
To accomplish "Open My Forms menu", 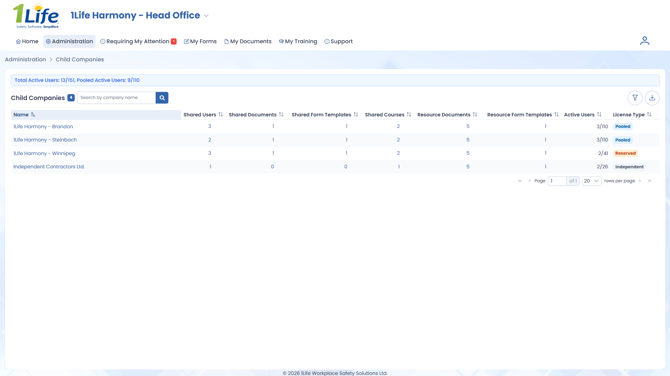I will 200,41.
